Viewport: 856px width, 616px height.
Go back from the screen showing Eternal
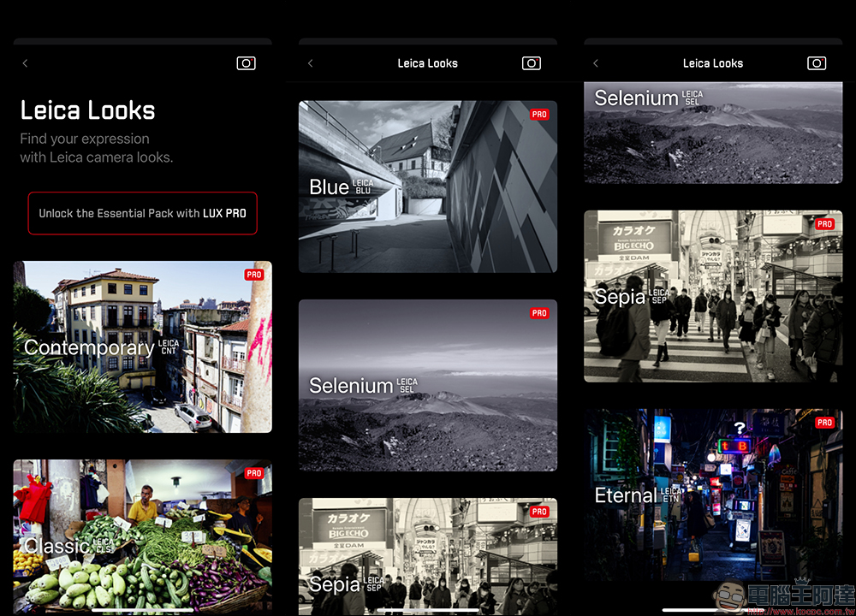click(x=596, y=63)
